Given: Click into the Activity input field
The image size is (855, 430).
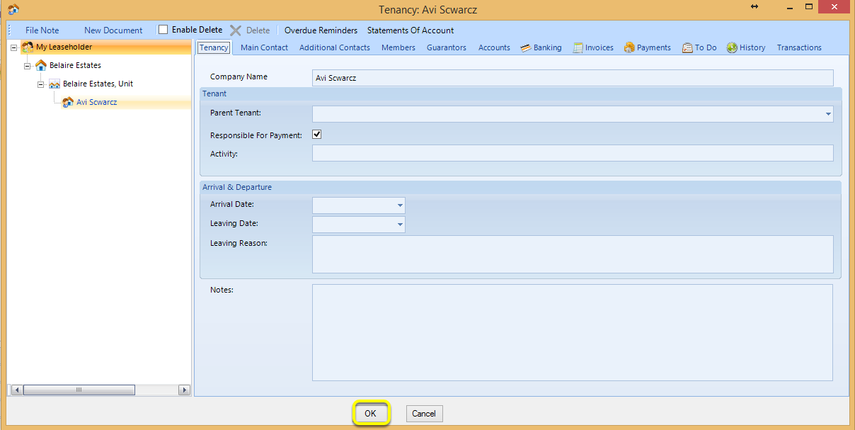Looking at the screenshot, I should tap(573, 153).
